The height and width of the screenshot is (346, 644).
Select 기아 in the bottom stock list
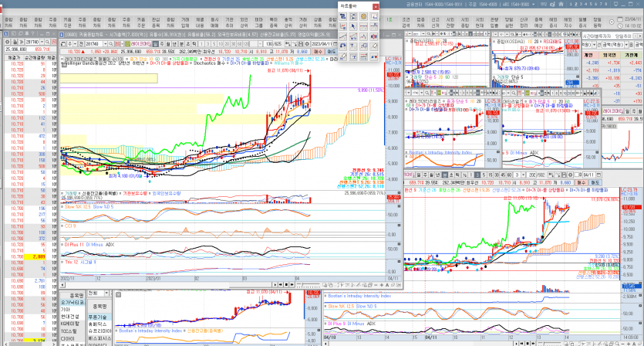(x=72, y=310)
